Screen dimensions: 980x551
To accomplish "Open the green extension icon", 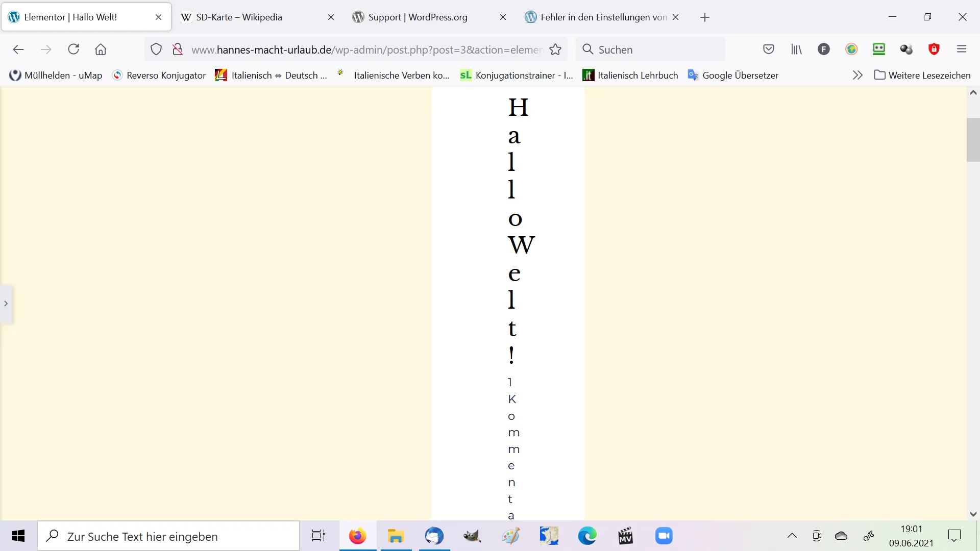I will 879,49.
